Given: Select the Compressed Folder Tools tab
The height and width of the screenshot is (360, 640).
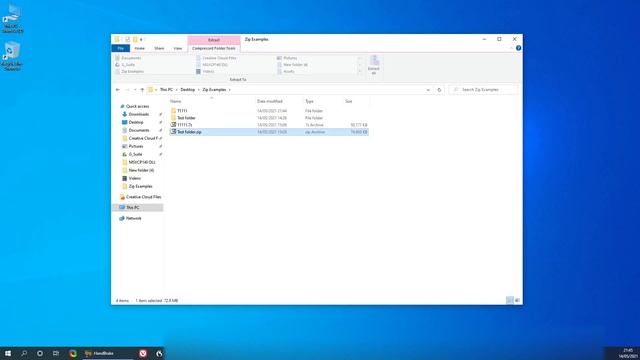Looking at the screenshot, I should [x=214, y=48].
